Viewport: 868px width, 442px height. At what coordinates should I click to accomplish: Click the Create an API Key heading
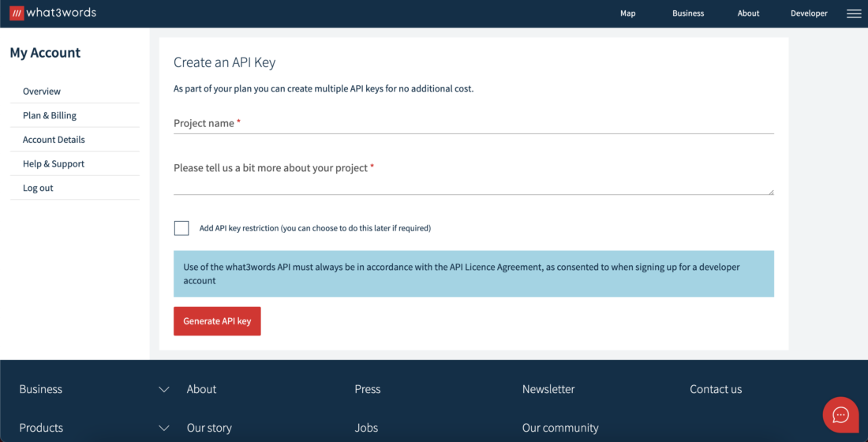(225, 62)
